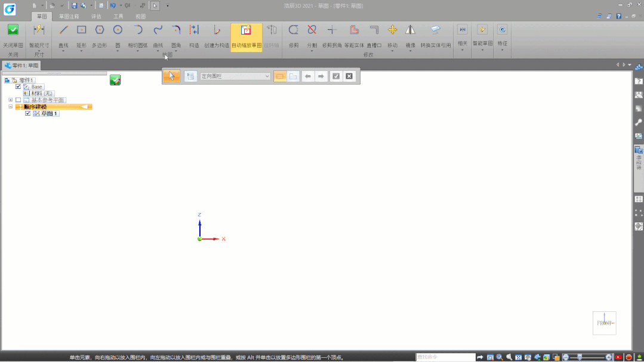Switch to the 草图注释 ribbon tab

tap(69, 17)
